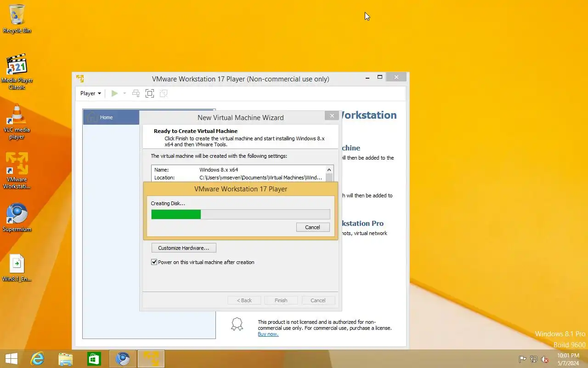Click the Creating Disk progress bar
Viewport: 588px width, 368px height.
(x=241, y=214)
